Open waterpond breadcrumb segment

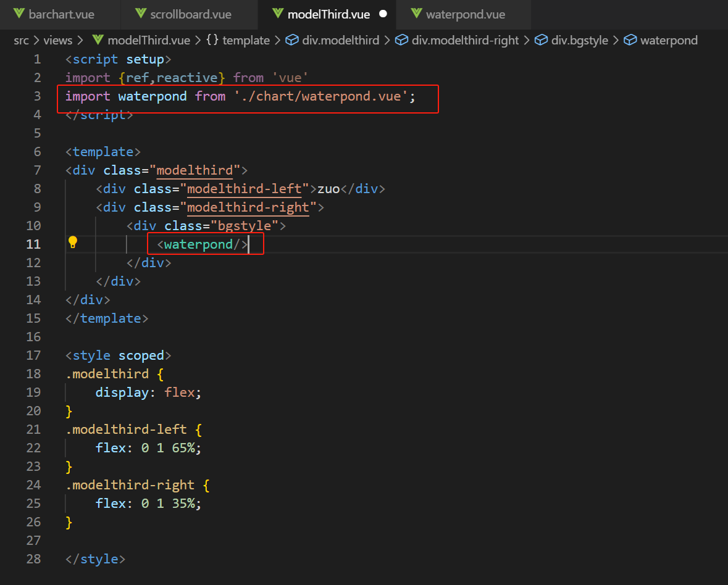click(669, 41)
